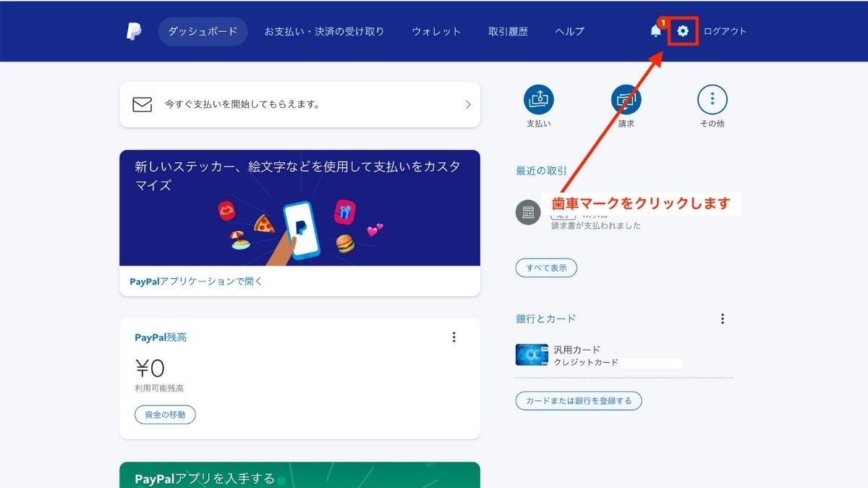Click the 請求 request icon
This screenshot has height=488, width=868.
coord(626,99)
